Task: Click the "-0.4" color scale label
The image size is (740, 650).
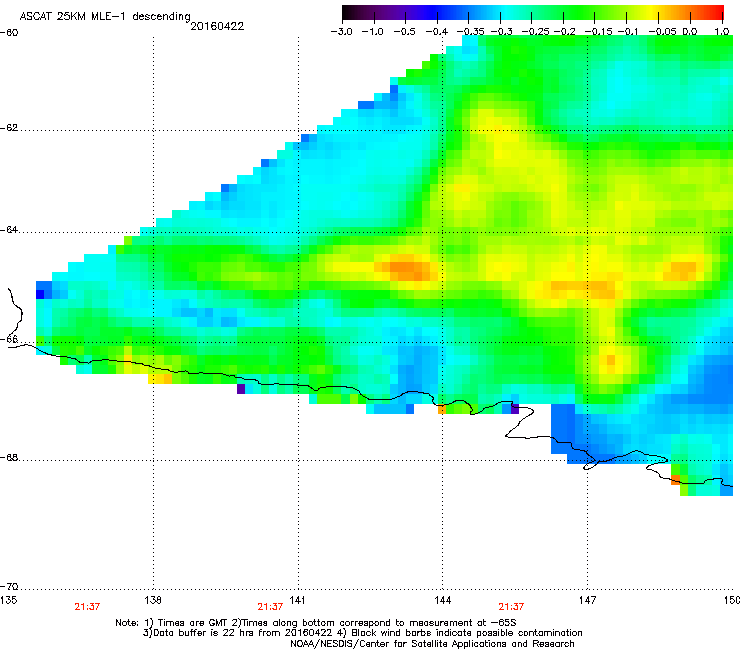Action: click(437, 32)
